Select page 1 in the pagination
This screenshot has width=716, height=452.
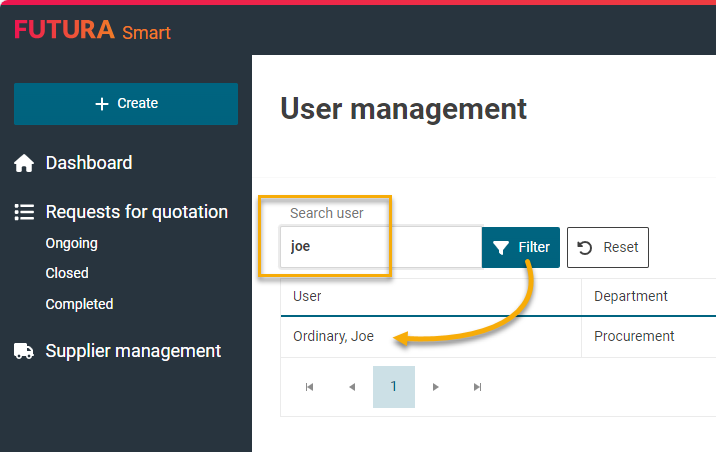tap(394, 387)
